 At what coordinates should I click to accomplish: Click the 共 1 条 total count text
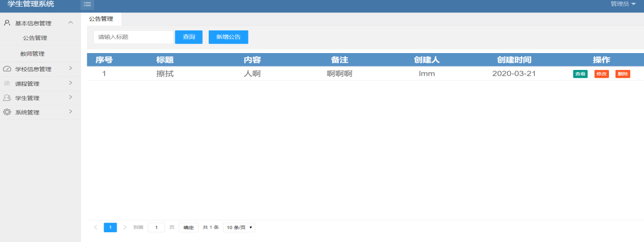211,227
